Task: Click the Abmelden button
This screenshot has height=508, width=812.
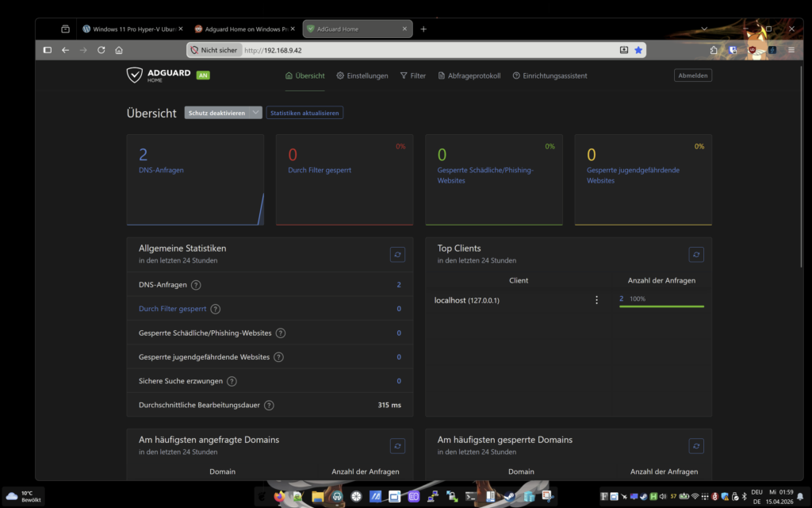Action: point(693,75)
